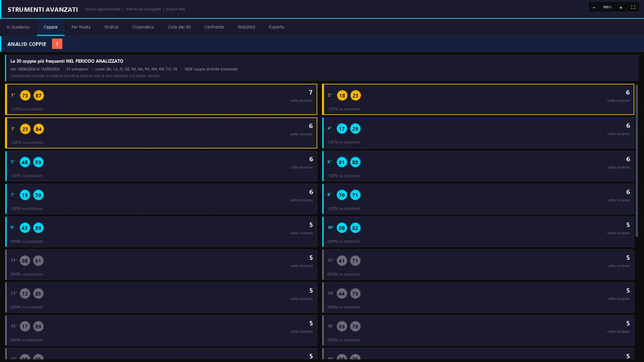Go to the Grafico tab
This screenshot has width=644, height=362.
coord(111,27)
